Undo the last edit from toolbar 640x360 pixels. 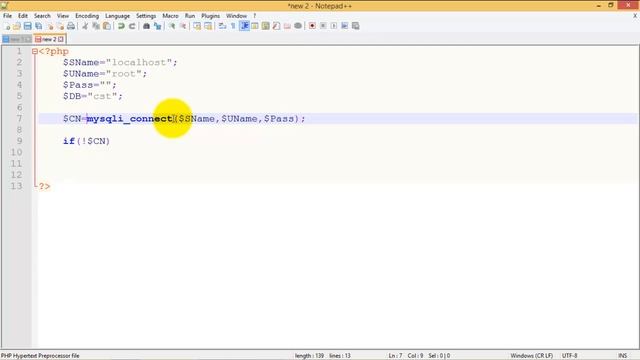pos(121,26)
